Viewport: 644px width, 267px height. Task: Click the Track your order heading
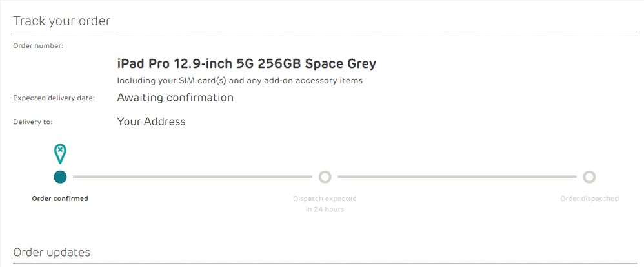(x=61, y=21)
